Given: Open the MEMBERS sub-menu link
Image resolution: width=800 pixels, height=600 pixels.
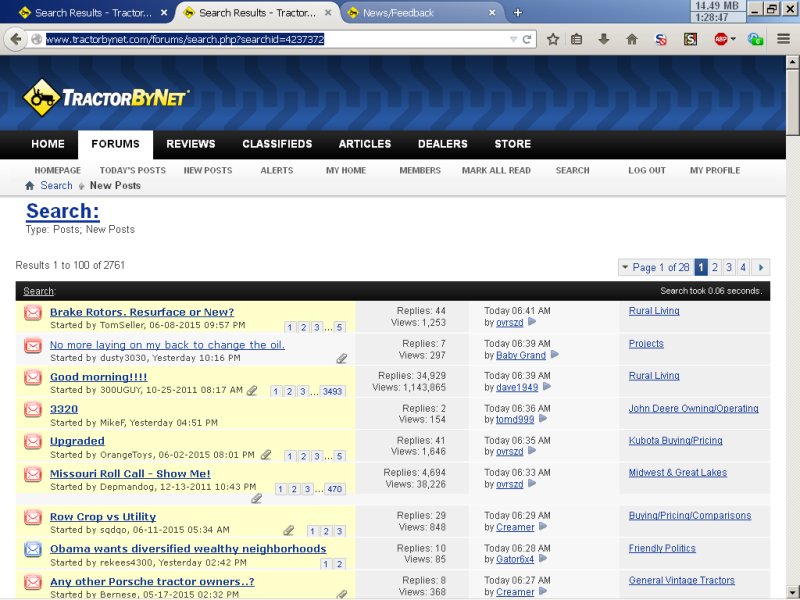Looking at the screenshot, I should coord(420,170).
